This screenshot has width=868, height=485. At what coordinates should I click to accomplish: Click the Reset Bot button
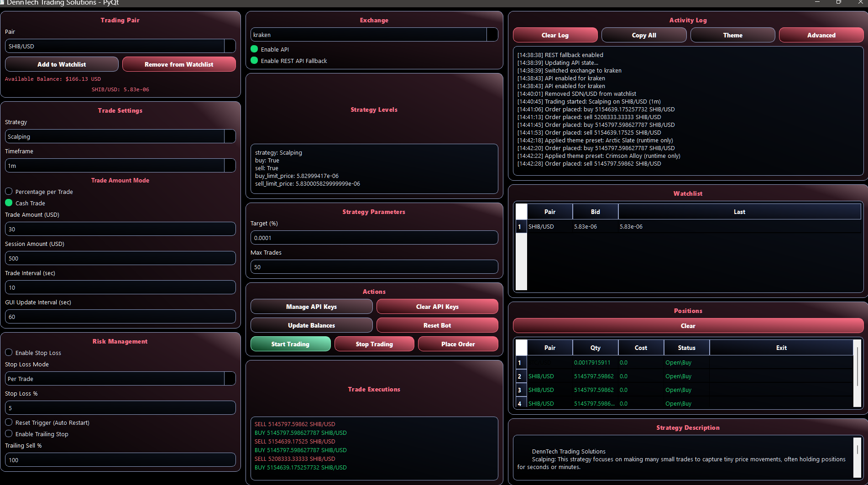click(x=437, y=325)
